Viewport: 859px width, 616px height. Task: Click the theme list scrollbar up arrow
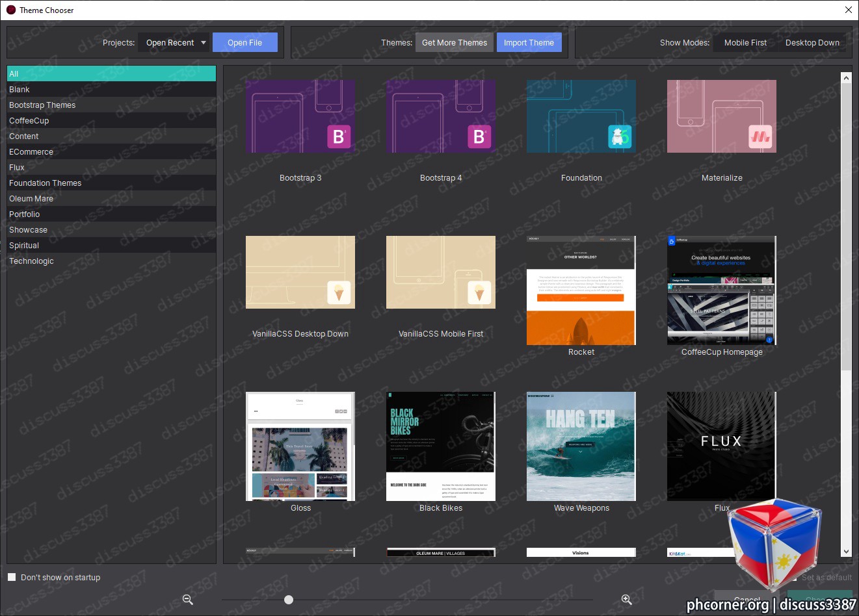[x=846, y=78]
